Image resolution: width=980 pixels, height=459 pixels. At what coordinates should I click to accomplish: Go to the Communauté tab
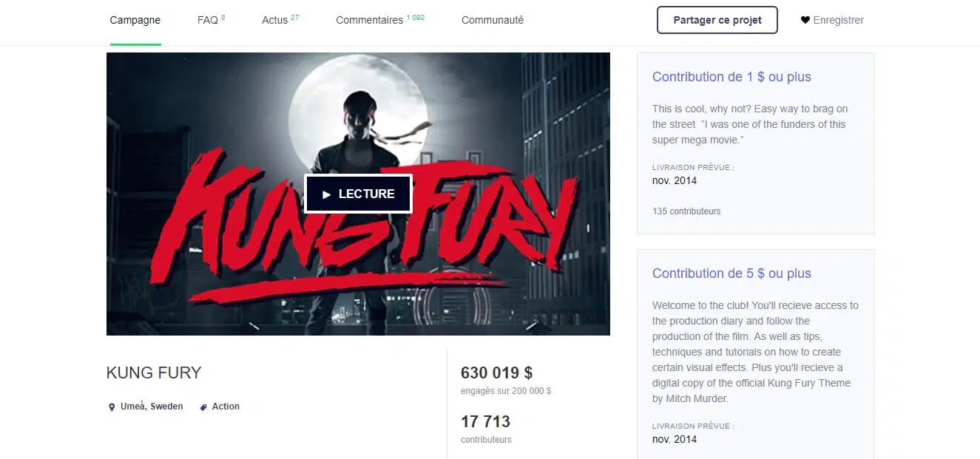point(493,20)
